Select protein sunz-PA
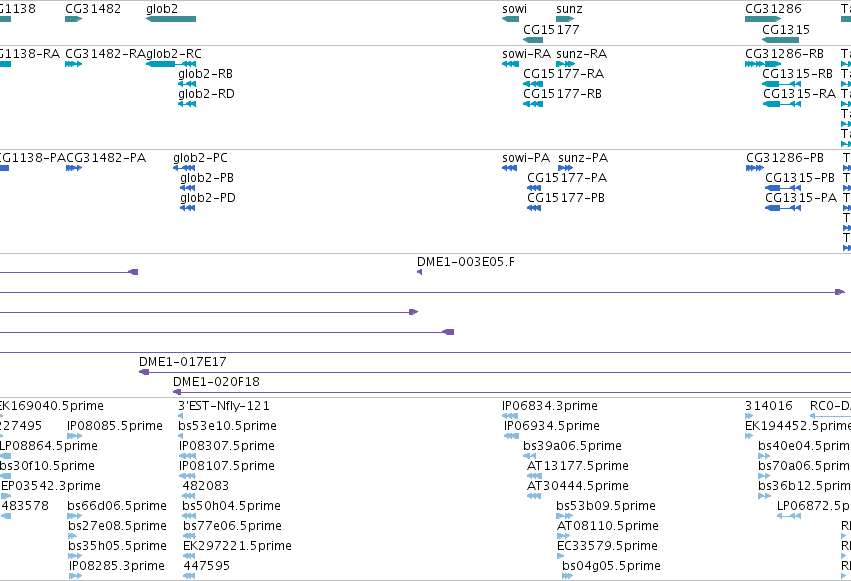The image size is (851, 581). click(x=566, y=168)
